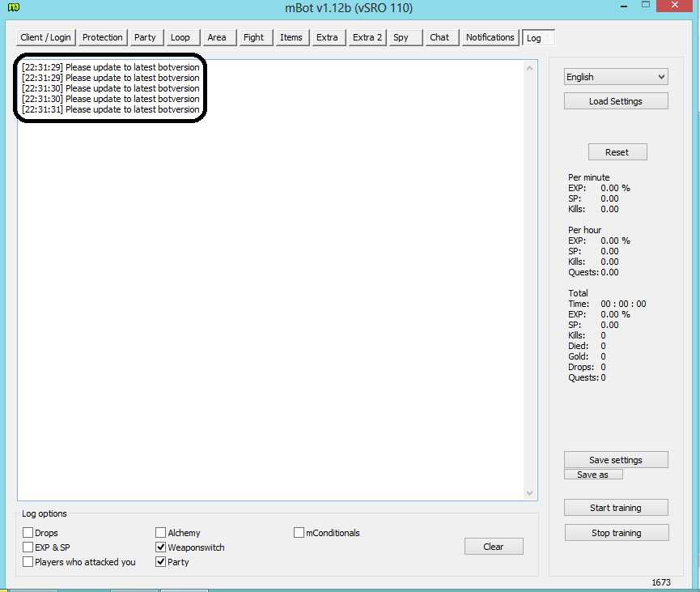This screenshot has height=592, width=700.
Task: Enable the mConditionals checkbox
Action: [299, 533]
